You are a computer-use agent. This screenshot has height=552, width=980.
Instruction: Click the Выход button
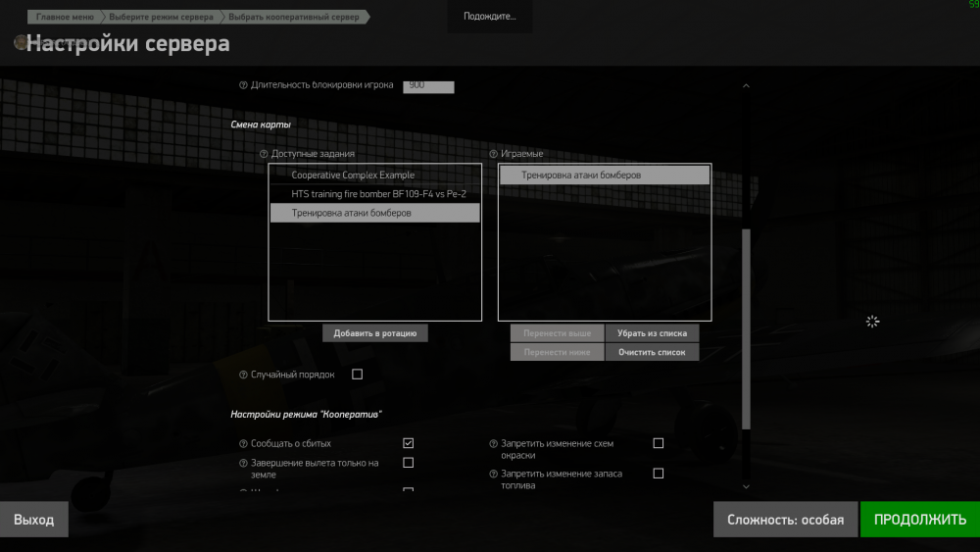point(33,520)
